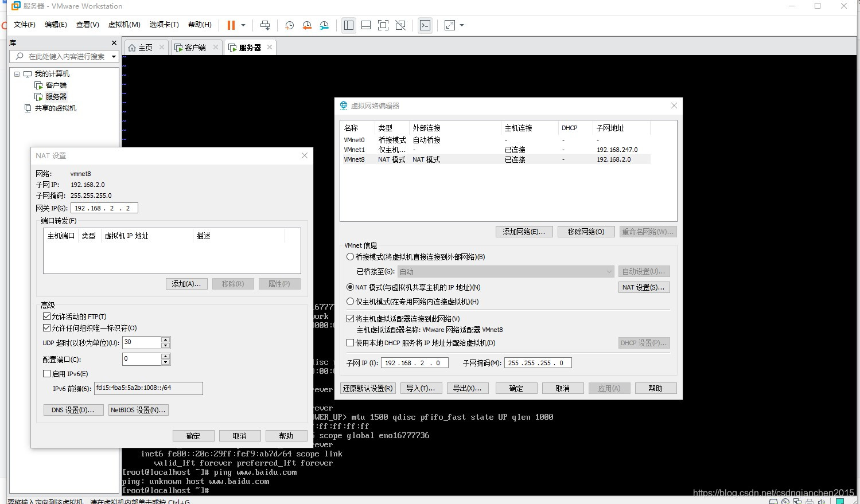
Task: Click the 子网掩码 field in network editor
Action: pos(538,363)
